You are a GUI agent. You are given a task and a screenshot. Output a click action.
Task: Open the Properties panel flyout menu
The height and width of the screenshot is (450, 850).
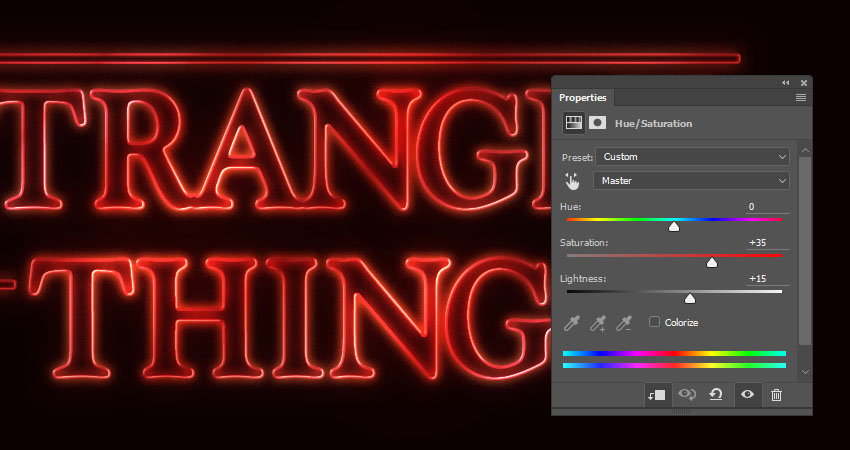coord(801,98)
